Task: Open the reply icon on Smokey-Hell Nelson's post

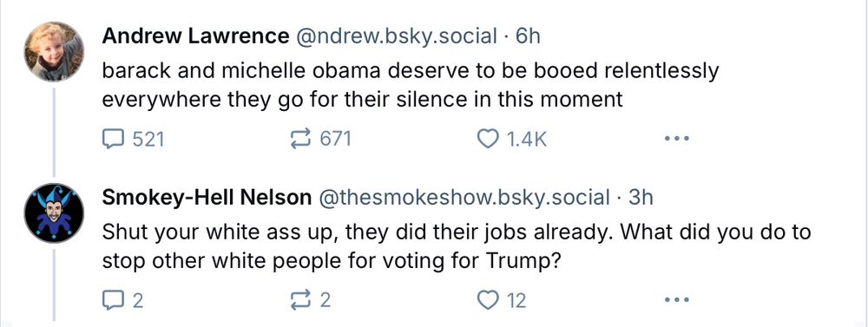Action: point(114,300)
